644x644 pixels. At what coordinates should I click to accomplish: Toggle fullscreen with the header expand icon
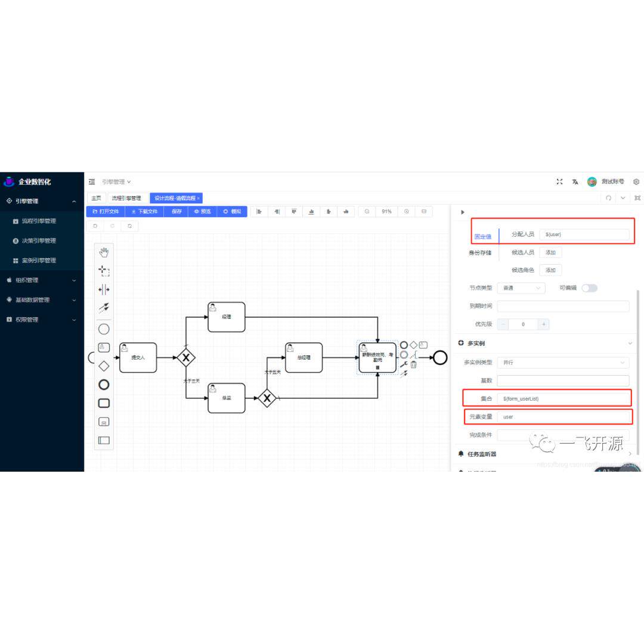[559, 181]
